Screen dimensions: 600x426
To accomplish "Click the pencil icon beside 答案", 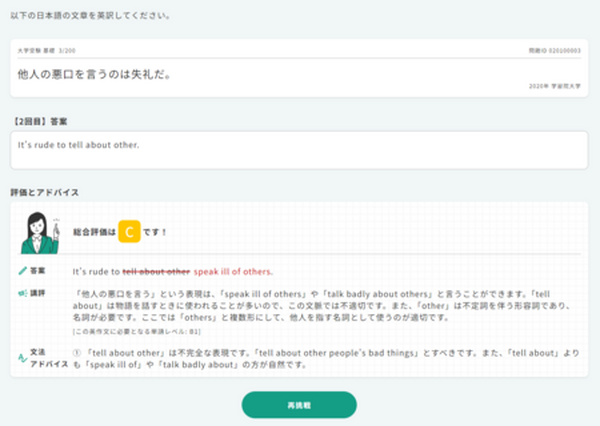I will point(24,271).
